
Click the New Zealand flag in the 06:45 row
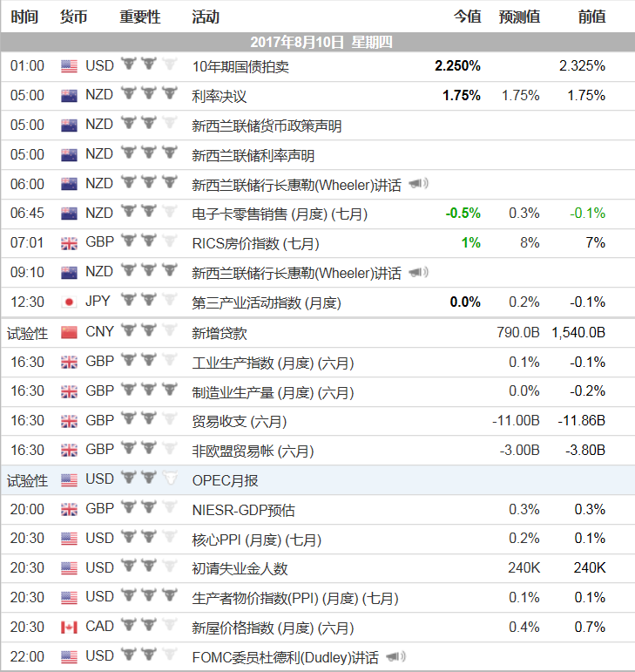pyautogui.click(x=69, y=214)
